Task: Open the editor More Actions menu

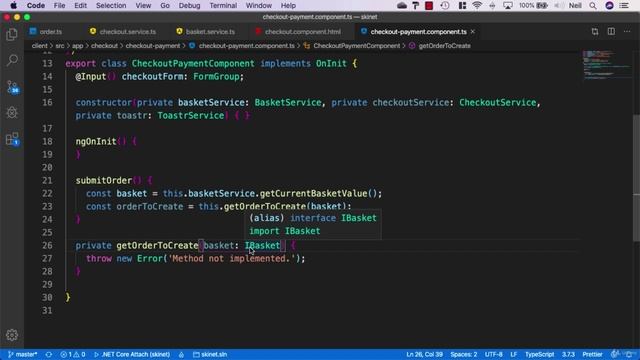Action: (x=627, y=32)
